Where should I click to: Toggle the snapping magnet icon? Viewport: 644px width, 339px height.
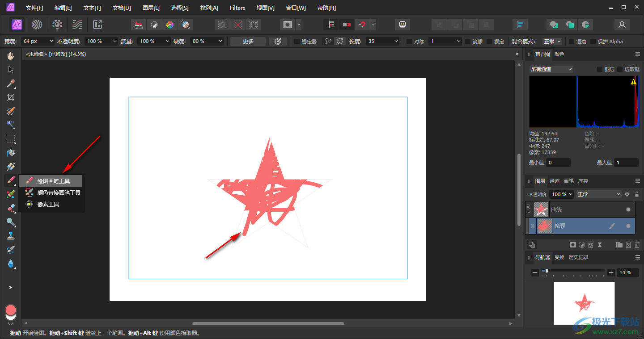point(362,25)
